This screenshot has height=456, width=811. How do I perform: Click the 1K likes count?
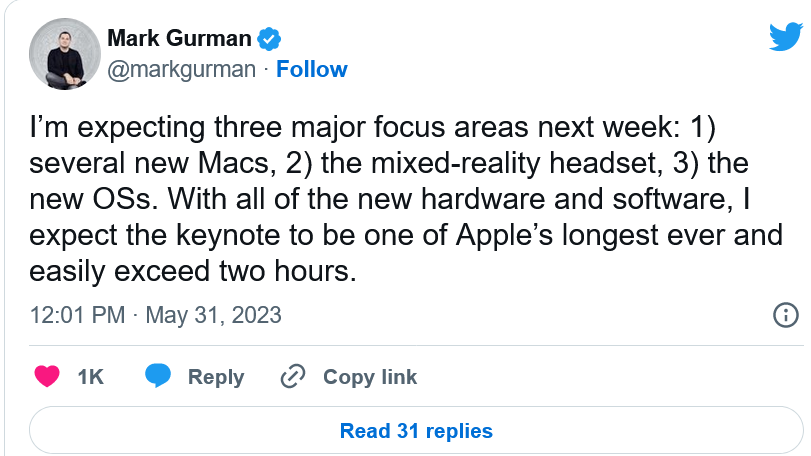(91, 377)
